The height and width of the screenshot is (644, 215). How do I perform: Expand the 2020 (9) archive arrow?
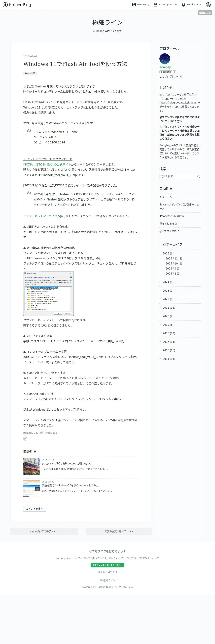[x=160, y=316]
